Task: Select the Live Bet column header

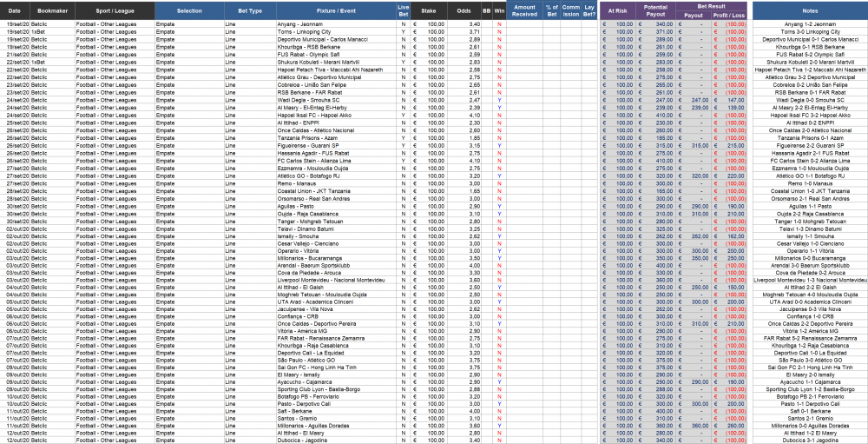Action: click(x=404, y=10)
